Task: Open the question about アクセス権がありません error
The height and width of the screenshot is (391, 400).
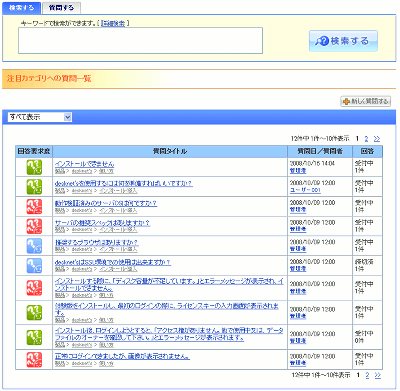Action: coord(169,334)
